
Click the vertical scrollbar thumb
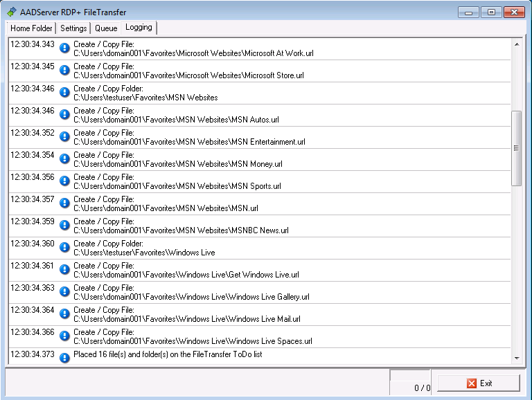coord(516,147)
